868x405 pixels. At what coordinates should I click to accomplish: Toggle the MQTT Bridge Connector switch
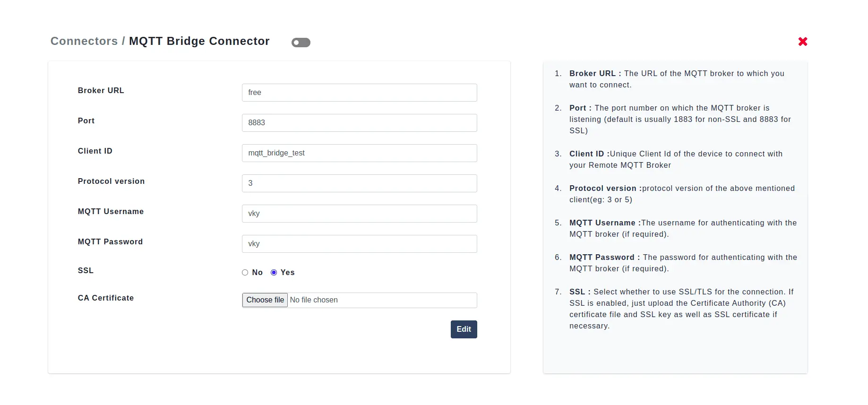[x=301, y=43]
